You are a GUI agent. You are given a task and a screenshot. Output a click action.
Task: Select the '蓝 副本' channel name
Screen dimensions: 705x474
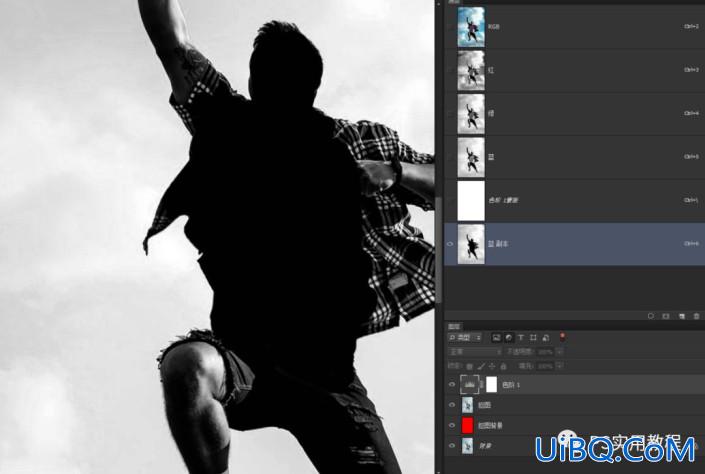point(498,244)
